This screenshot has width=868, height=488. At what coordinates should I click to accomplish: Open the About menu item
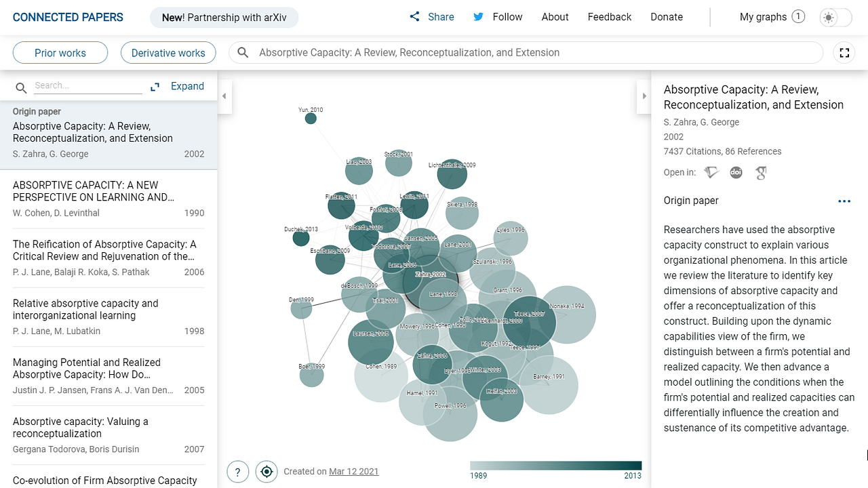tap(555, 16)
